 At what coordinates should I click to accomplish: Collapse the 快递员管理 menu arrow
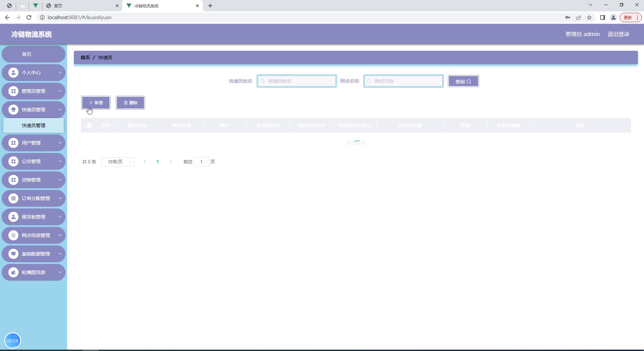pyautogui.click(x=60, y=110)
